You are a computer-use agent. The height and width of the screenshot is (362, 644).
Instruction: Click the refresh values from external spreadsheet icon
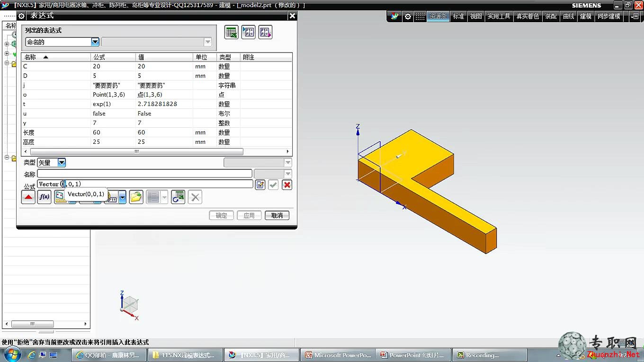tap(178, 197)
